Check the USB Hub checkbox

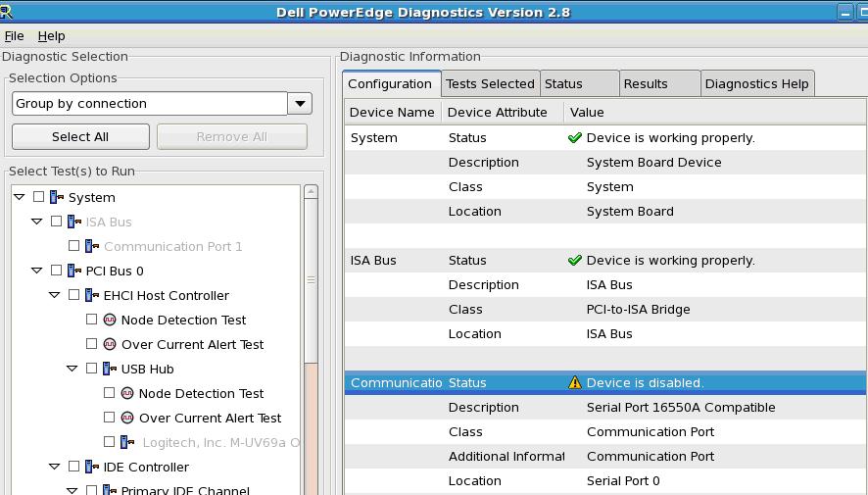click(91, 368)
